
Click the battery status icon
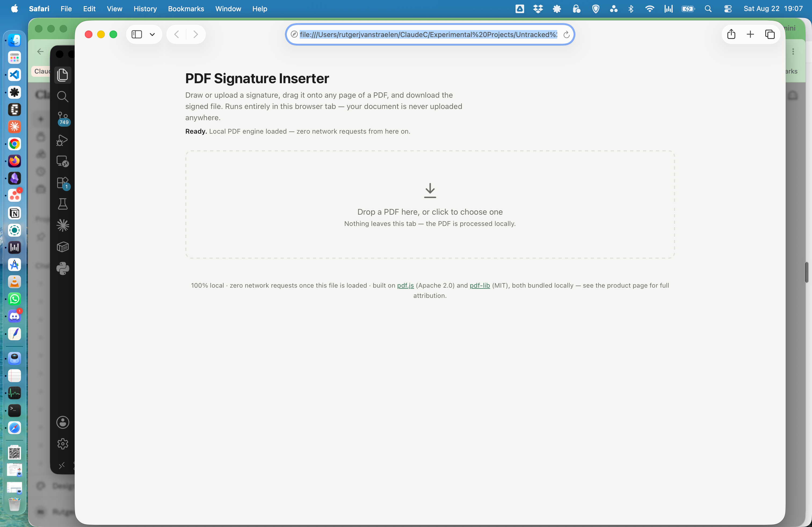pyautogui.click(x=688, y=9)
